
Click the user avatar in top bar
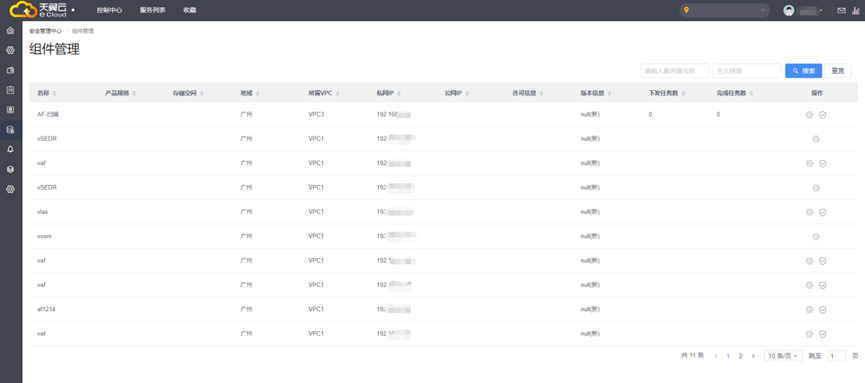(x=789, y=10)
